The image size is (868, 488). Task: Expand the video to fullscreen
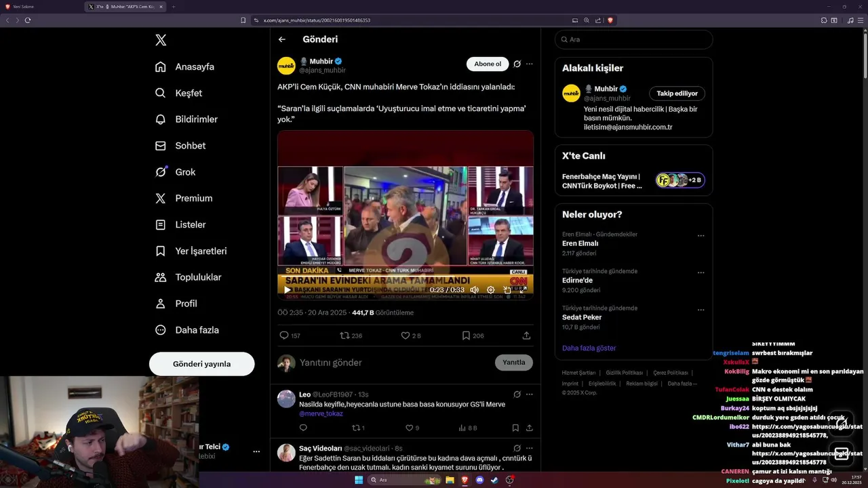pos(524,289)
